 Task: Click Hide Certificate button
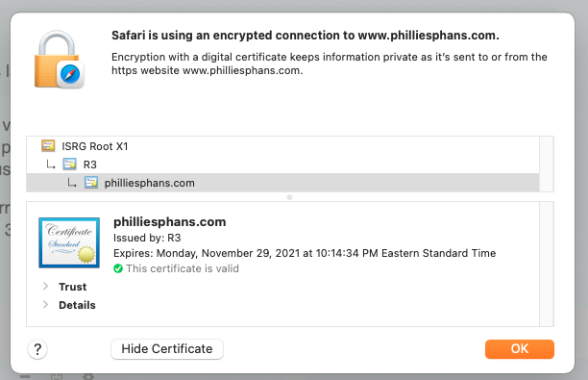(167, 349)
